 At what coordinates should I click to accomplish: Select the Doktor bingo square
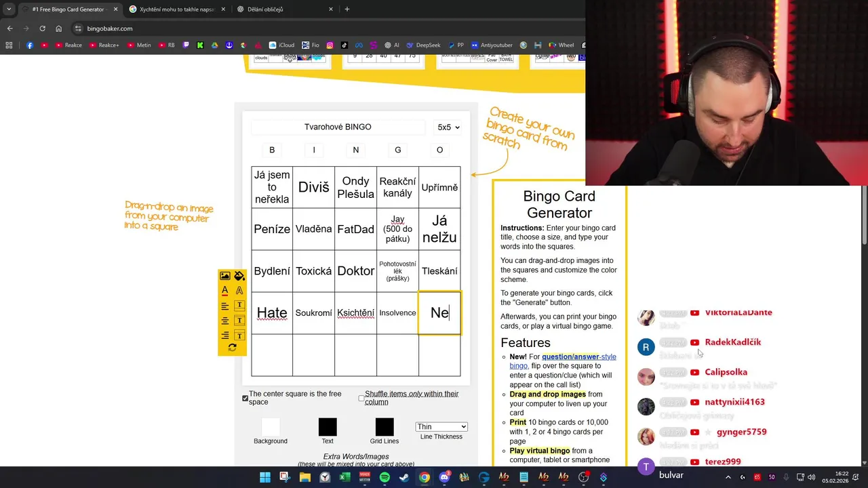coord(356,271)
